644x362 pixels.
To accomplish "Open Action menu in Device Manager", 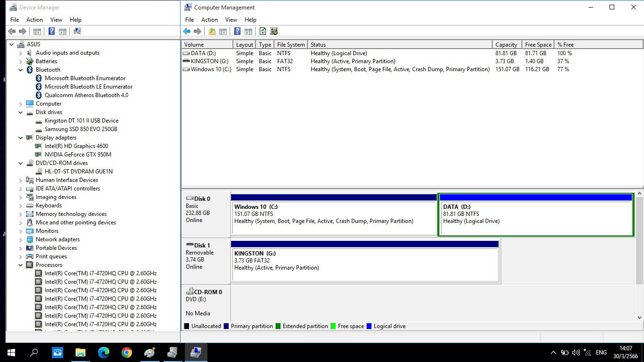I will 34,20.
